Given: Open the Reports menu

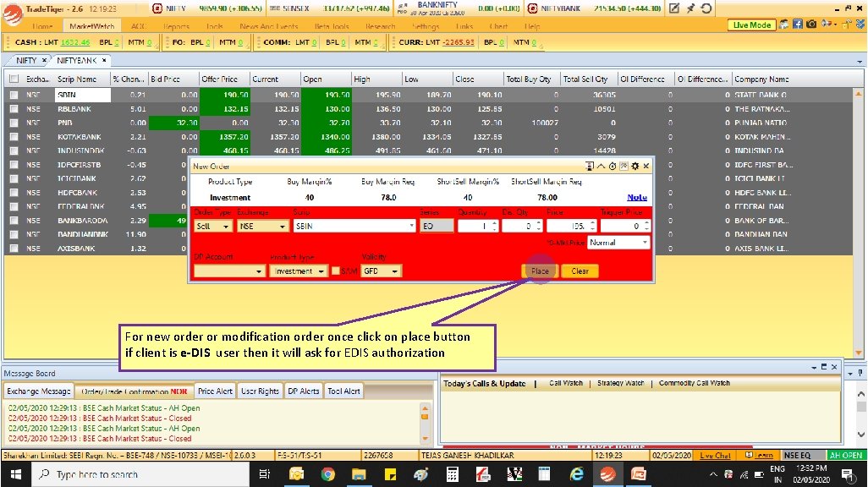Looking at the screenshot, I should pos(176,26).
